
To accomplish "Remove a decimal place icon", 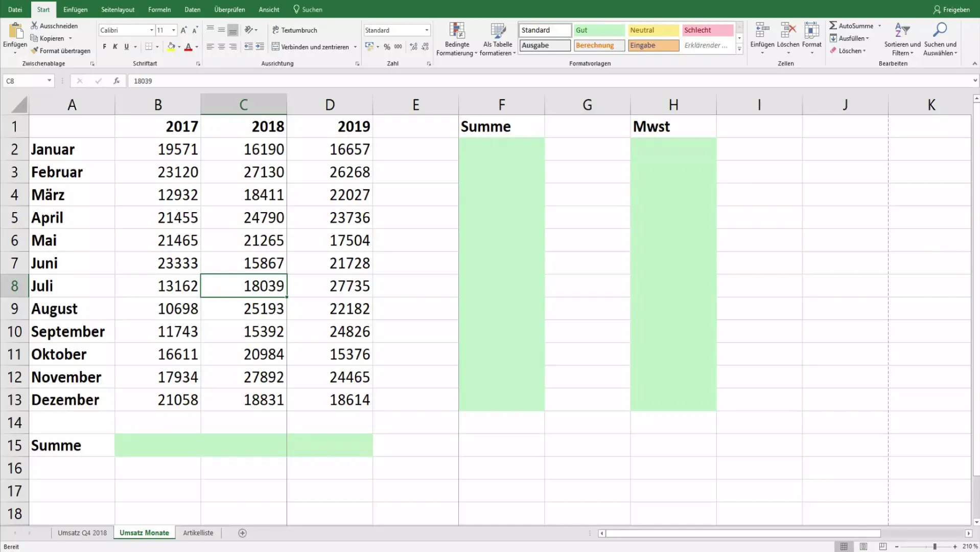I will pyautogui.click(x=425, y=47).
